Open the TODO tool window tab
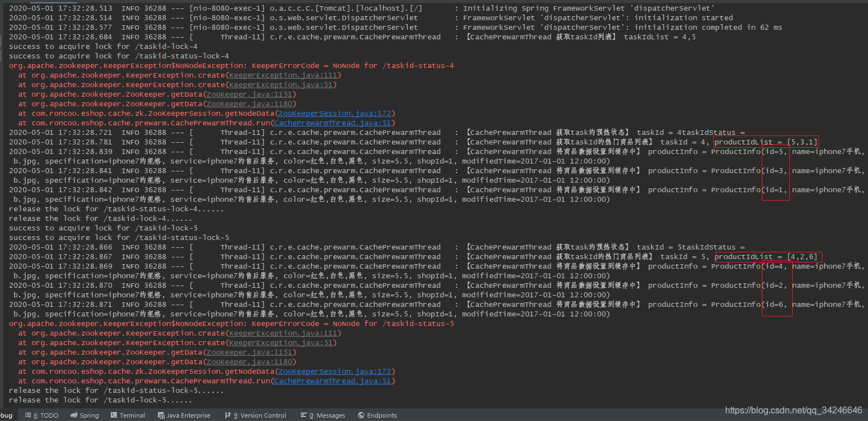 pyautogui.click(x=42, y=415)
